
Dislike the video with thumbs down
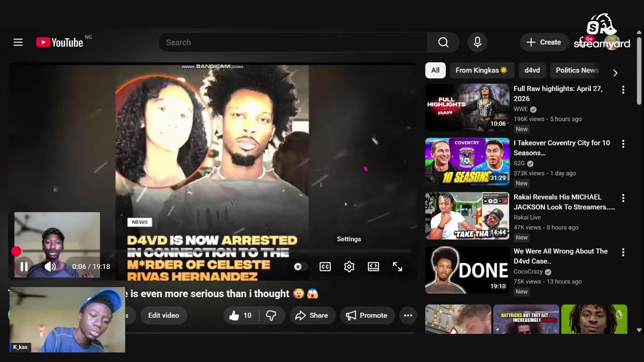point(272,315)
